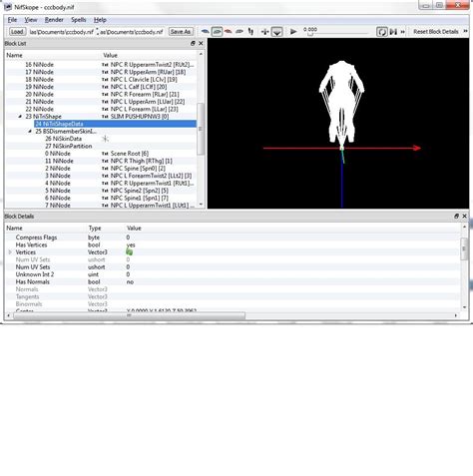Select 26 NiSkinData block
This screenshot has height=476, width=473.
click(x=64, y=139)
